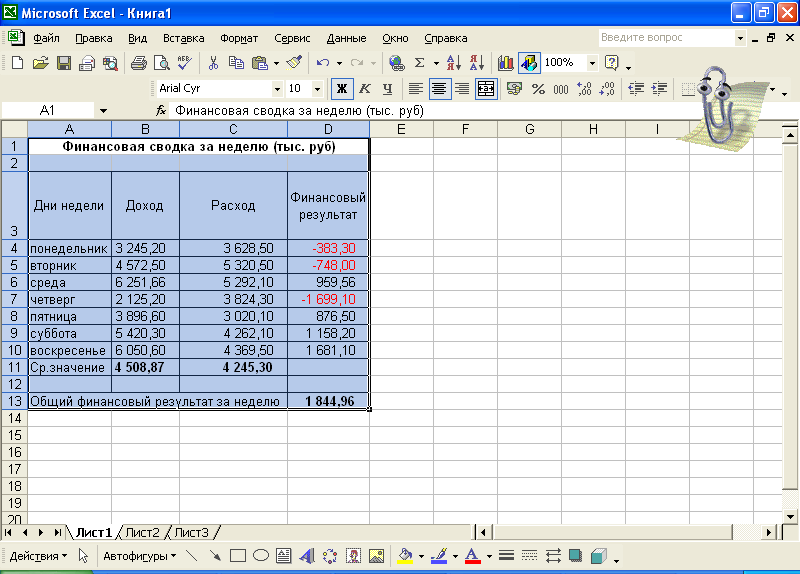The width and height of the screenshot is (800, 574).
Task: Toggle the Drawing toolbar button
Action: [529, 63]
